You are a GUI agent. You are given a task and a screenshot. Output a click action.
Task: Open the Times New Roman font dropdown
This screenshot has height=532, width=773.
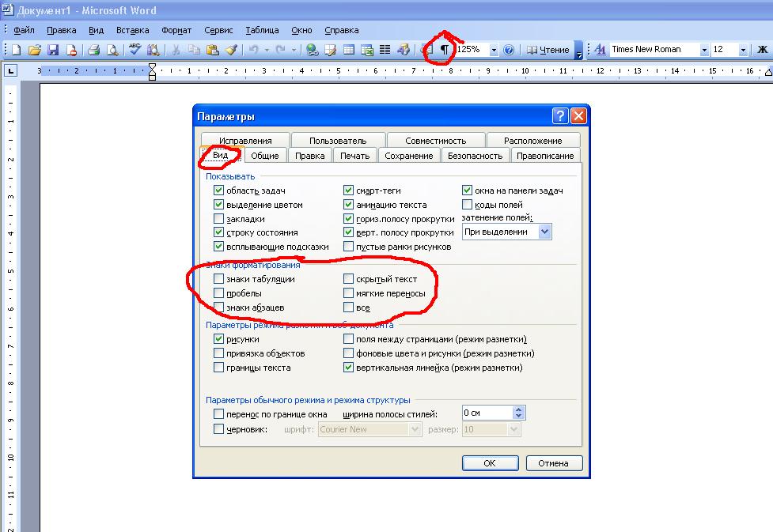point(704,50)
